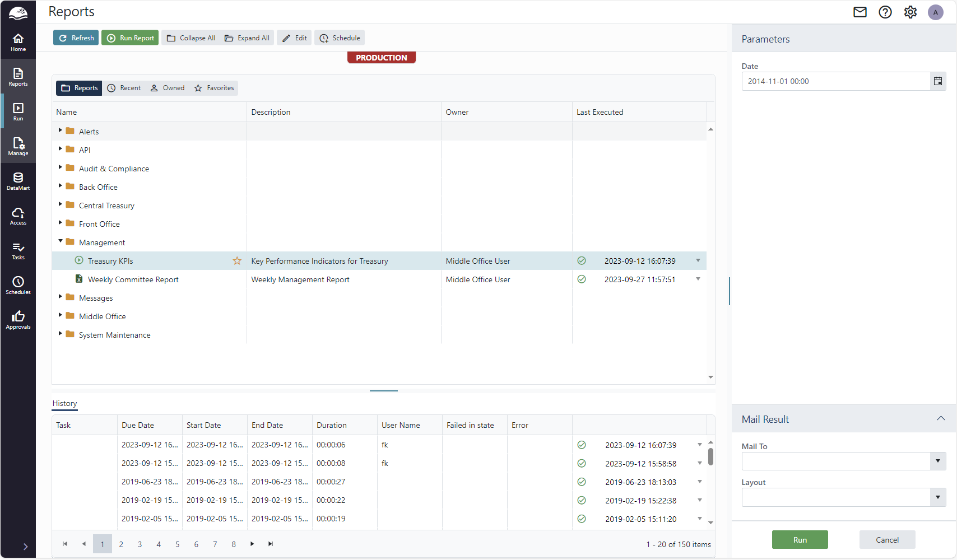957x560 pixels.
Task: Go to previous history page
Action: (84, 544)
